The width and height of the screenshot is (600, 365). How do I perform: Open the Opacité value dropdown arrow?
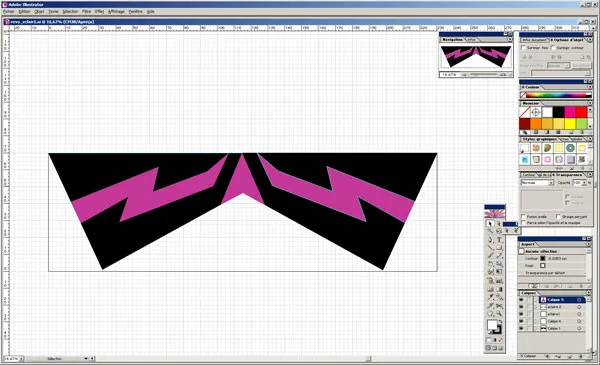[x=584, y=183]
